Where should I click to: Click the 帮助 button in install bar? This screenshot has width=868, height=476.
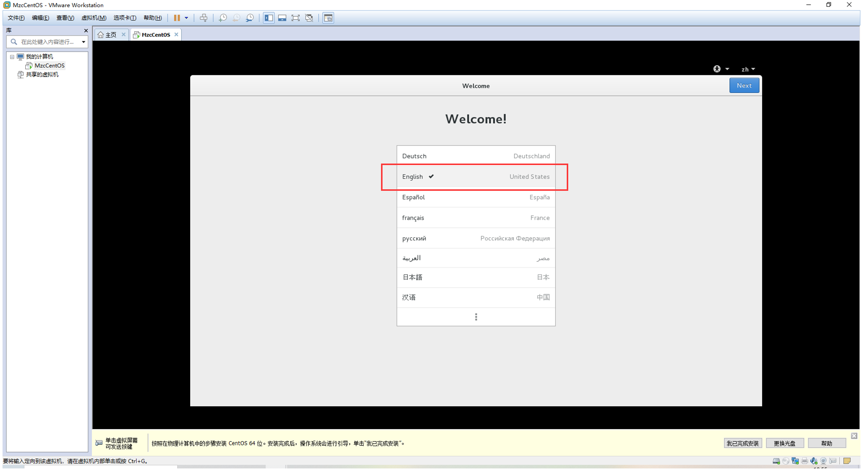[827, 444]
